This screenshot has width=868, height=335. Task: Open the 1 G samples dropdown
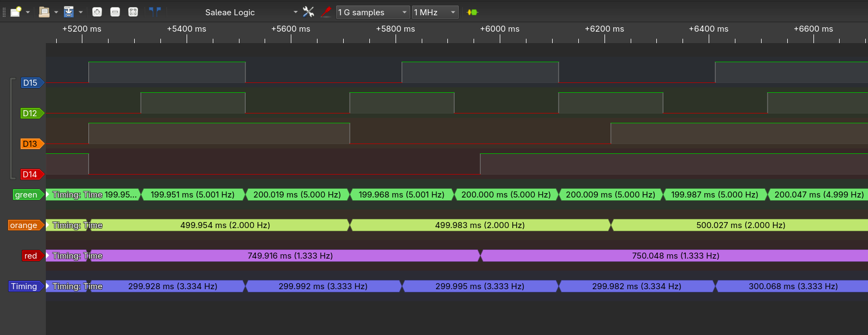[373, 12]
